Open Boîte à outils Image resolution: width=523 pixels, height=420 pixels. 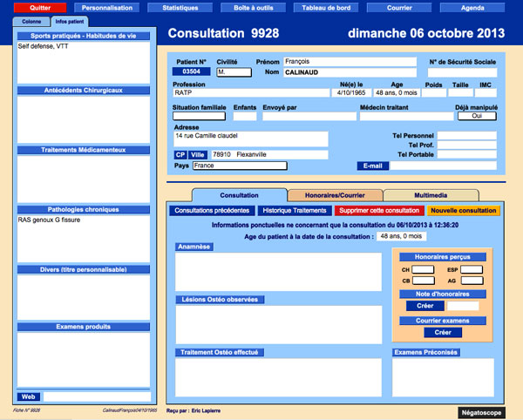[x=253, y=7]
